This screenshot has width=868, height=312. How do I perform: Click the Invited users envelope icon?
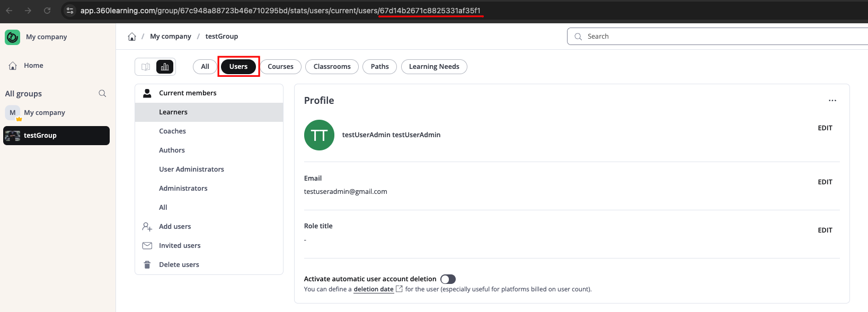tap(147, 246)
